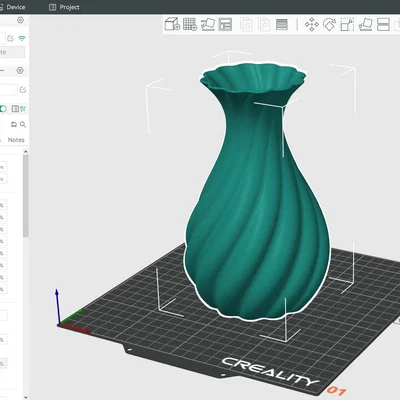The height and width of the screenshot is (400, 400).
Task: Edit the printer preset next to Wi-Fi icon
Action: pyautogui.click(x=10, y=38)
